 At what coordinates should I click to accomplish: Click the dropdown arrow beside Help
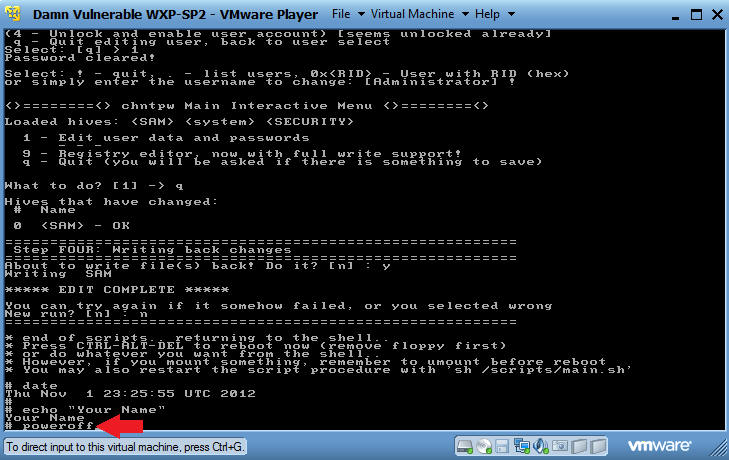pos(511,14)
